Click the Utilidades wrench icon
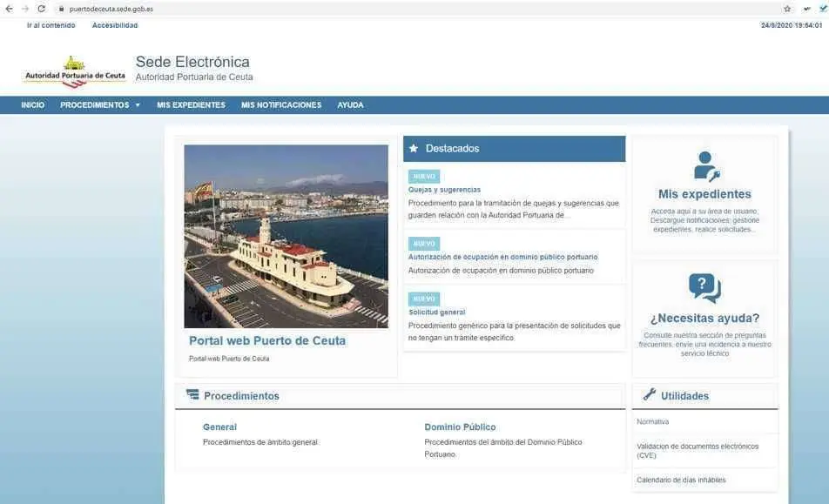The image size is (829, 504). (x=650, y=394)
